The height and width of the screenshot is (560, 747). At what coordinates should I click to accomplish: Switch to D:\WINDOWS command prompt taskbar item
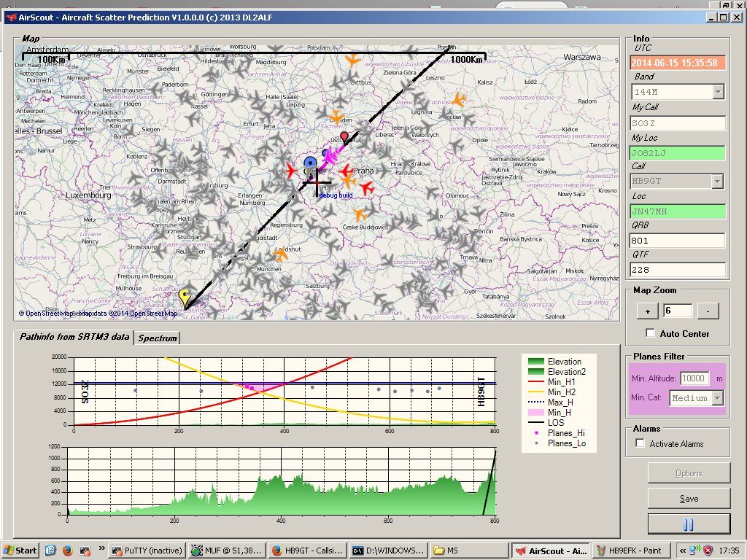click(387, 551)
